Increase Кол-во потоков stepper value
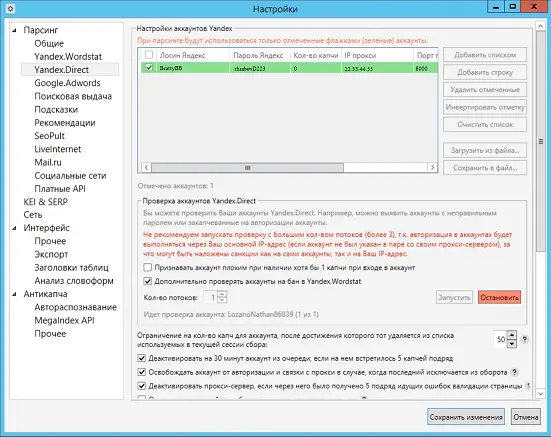The height and width of the screenshot is (437, 551). (222, 294)
